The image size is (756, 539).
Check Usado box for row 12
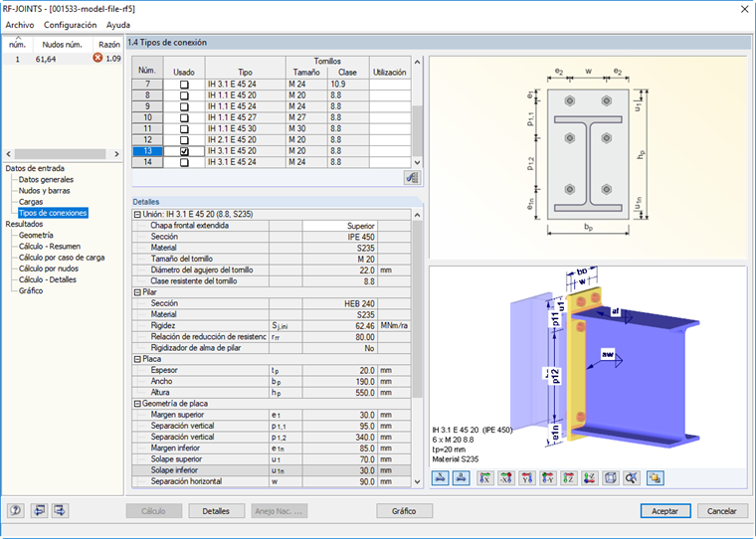(x=184, y=140)
